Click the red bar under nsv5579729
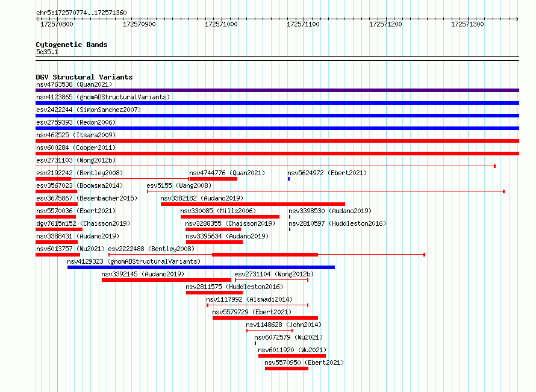The width and height of the screenshot is (536, 392). click(265, 318)
